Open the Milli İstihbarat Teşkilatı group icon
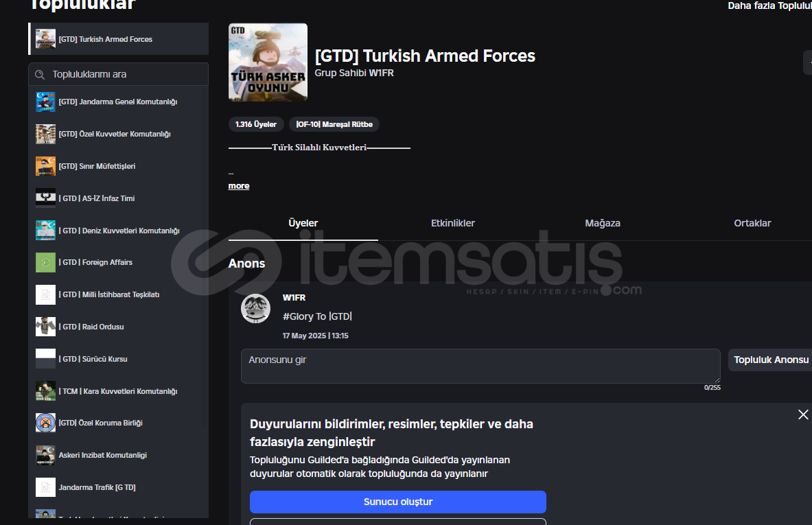This screenshot has width=812, height=525. [45, 294]
